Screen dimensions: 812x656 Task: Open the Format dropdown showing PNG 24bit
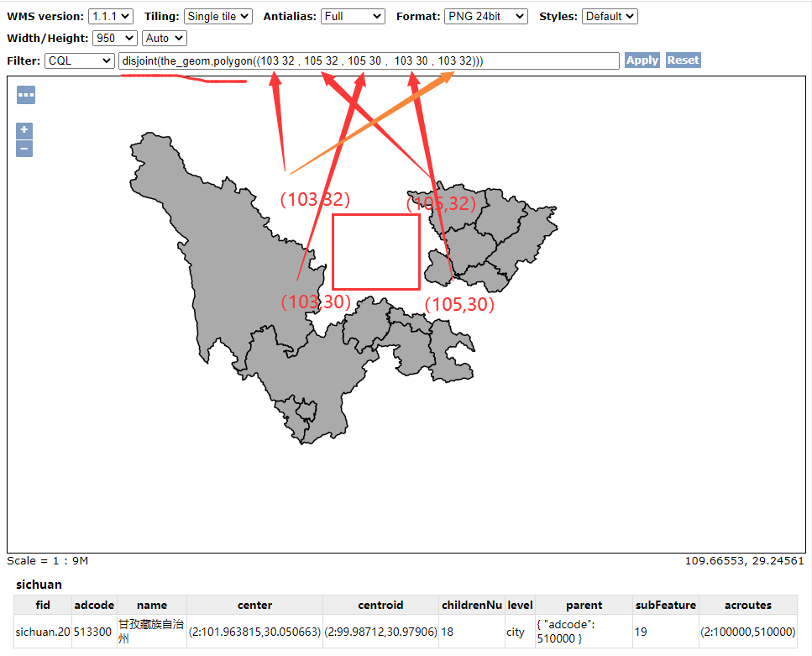pos(485,15)
